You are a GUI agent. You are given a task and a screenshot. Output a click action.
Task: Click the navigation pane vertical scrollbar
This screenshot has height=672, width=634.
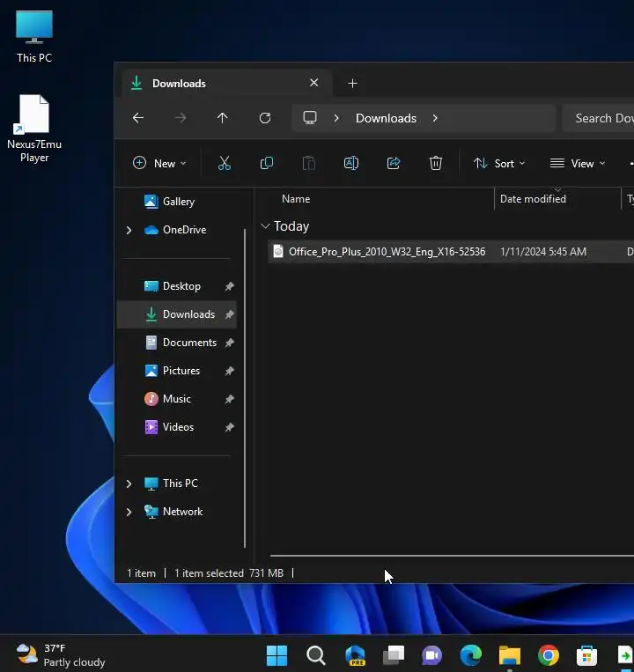tap(245, 388)
